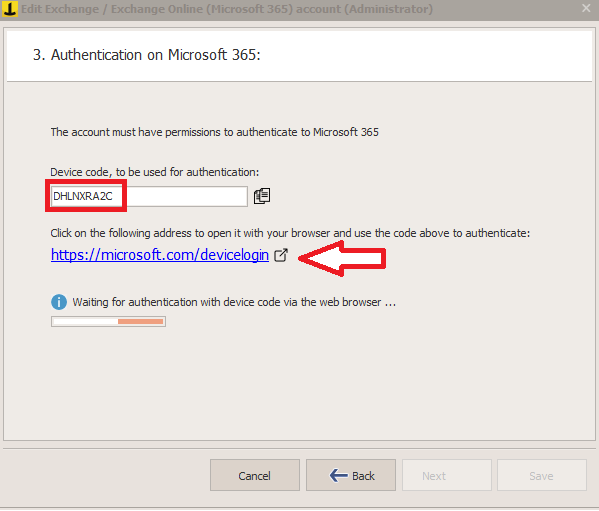
Task: Click the Device code field label
Action: coord(155,172)
